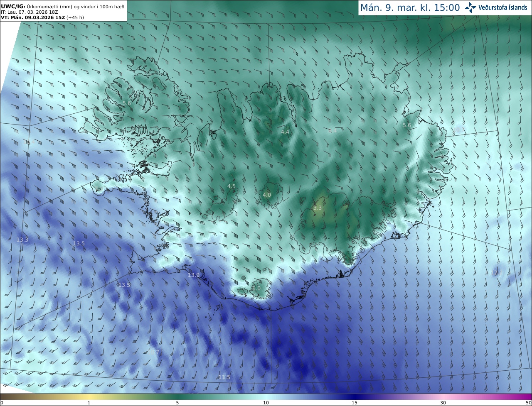Click the VT: Mán. 09.03.2026 15Z line
The height and width of the screenshot is (406, 532).
point(42,17)
